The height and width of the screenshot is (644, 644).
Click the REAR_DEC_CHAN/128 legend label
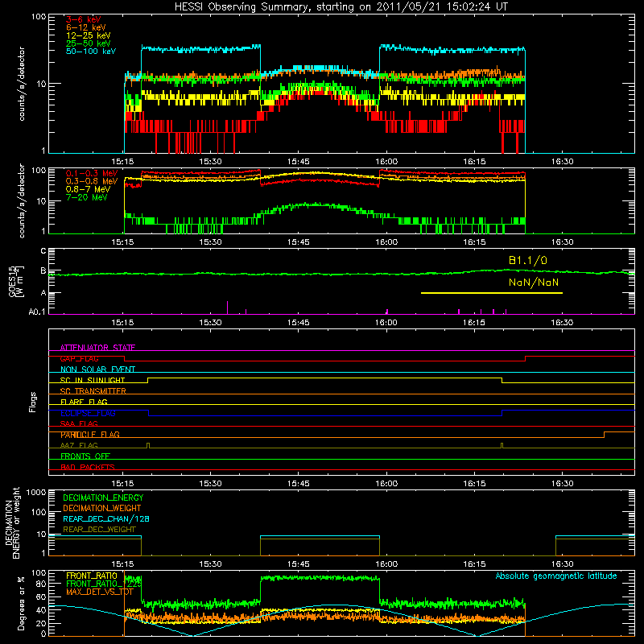coord(106,518)
